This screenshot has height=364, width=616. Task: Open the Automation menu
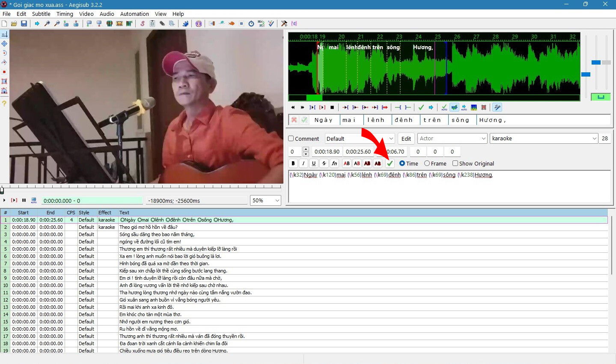pos(134,14)
